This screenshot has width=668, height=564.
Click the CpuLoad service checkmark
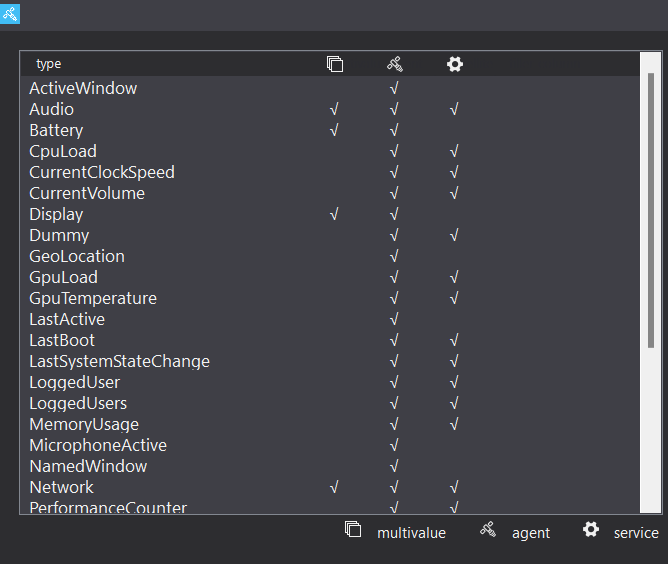point(454,151)
